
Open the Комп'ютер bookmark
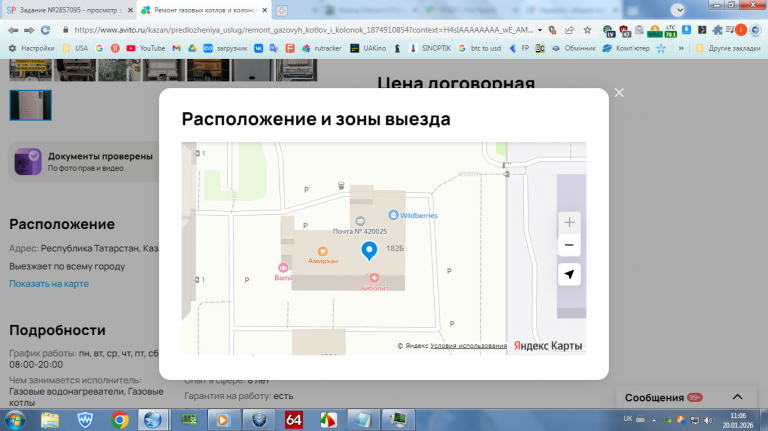[x=626, y=48]
